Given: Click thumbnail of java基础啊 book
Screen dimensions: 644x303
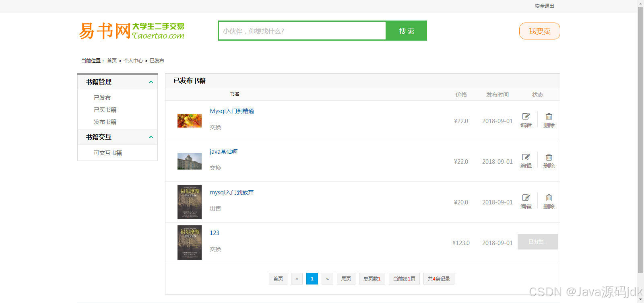Looking at the screenshot, I should coord(190,161).
